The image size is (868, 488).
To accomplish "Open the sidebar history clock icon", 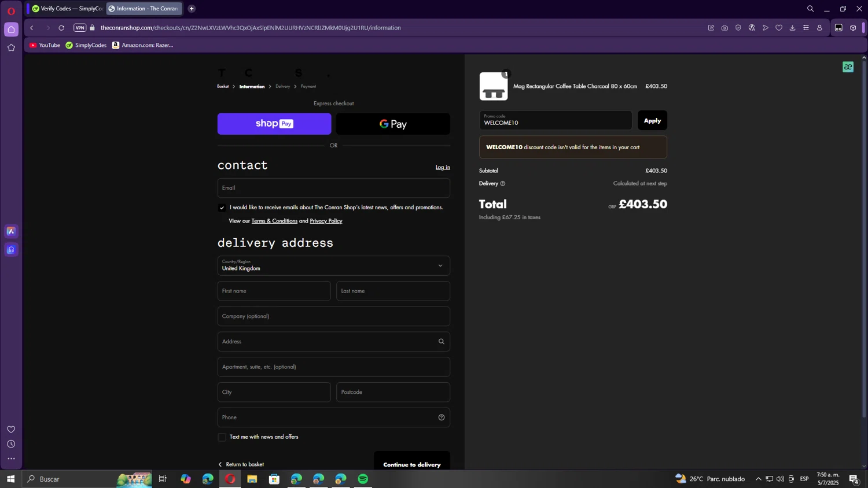I will pos(11,444).
